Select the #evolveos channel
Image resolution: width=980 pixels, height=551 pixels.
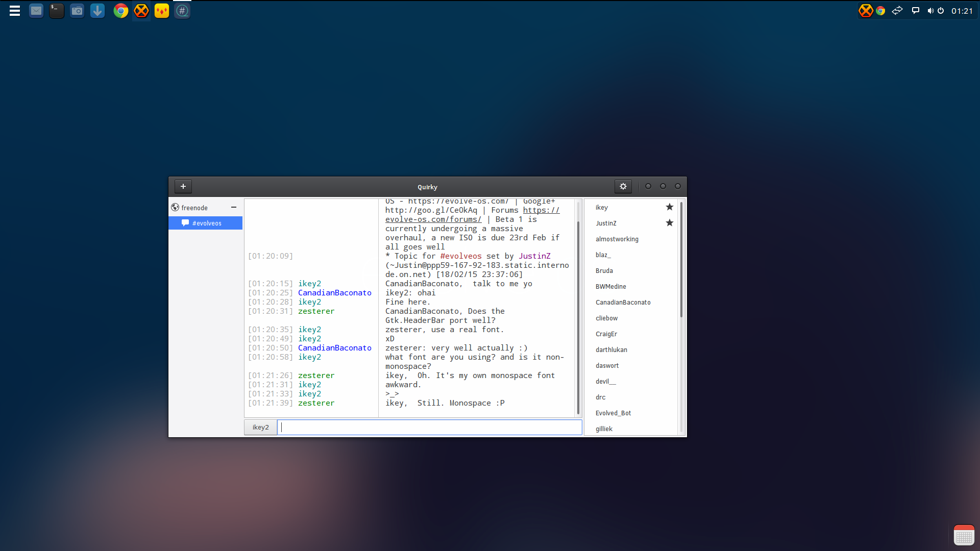[205, 223]
